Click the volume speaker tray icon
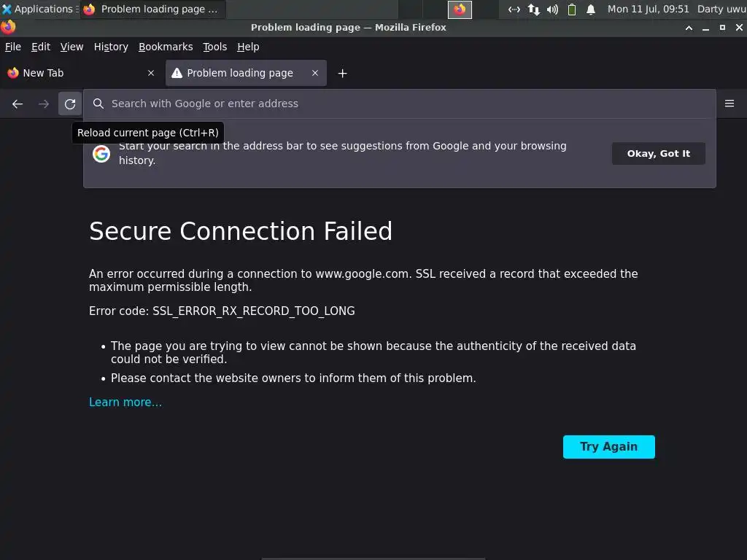747x560 pixels. (x=552, y=9)
